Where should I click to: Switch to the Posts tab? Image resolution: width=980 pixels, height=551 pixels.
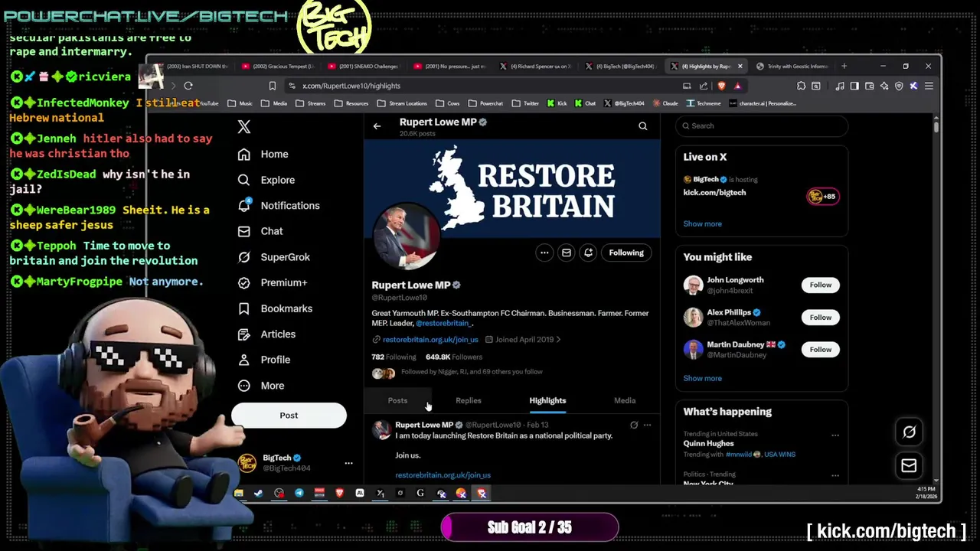click(397, 401)
